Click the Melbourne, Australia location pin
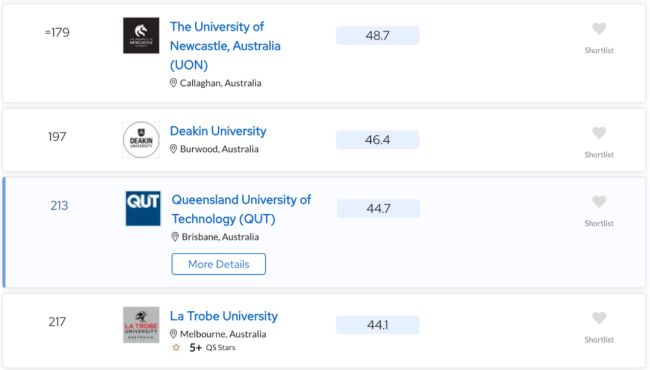650x370 pixels. point(173,334)
